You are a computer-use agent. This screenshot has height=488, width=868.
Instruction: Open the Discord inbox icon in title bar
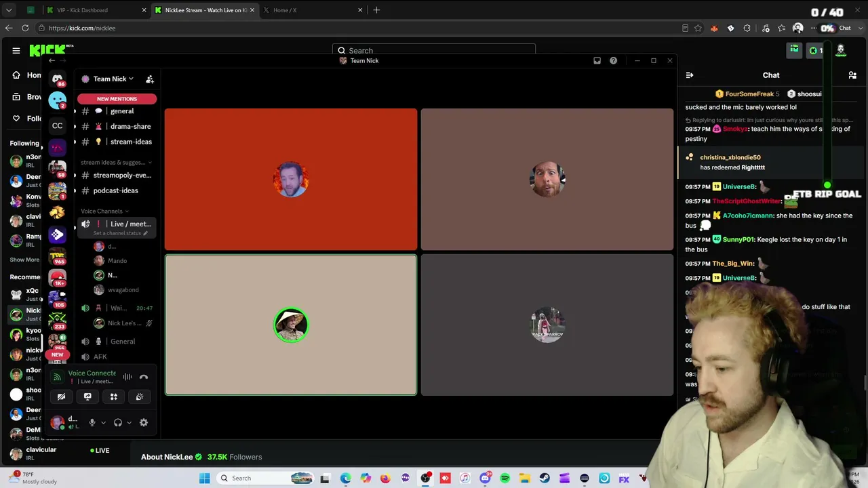click(597, 60)
